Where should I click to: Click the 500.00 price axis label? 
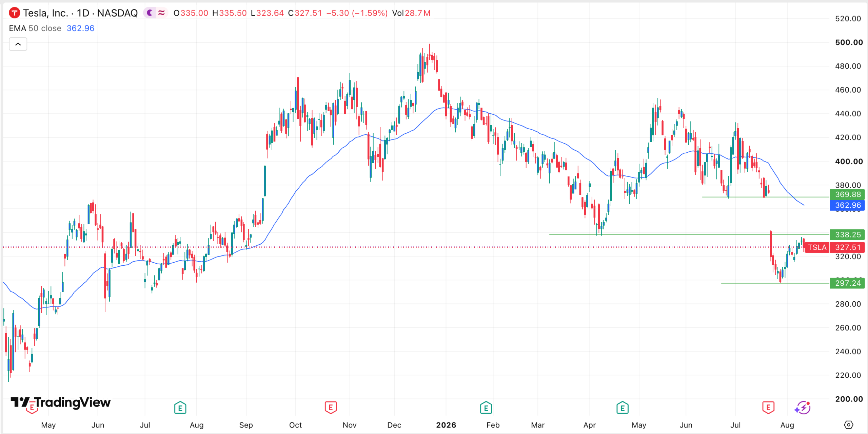click(x=849, y=42)
